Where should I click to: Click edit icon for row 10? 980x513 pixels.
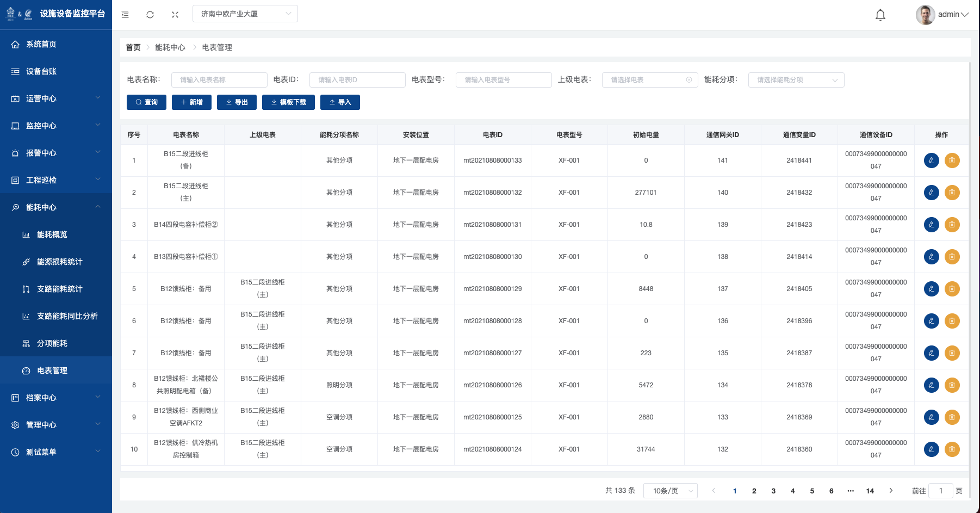(x=931, y=449)
